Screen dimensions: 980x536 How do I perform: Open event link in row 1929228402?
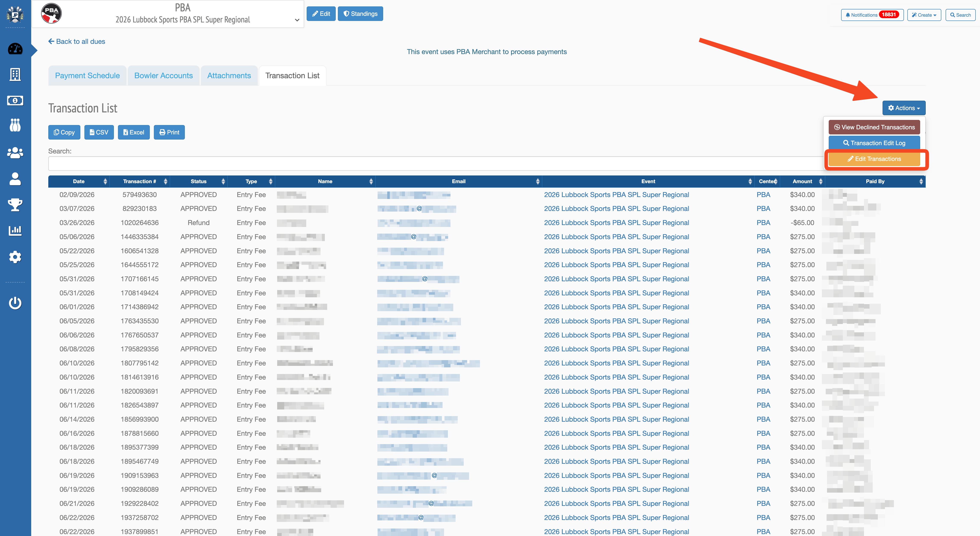(616, 504)
